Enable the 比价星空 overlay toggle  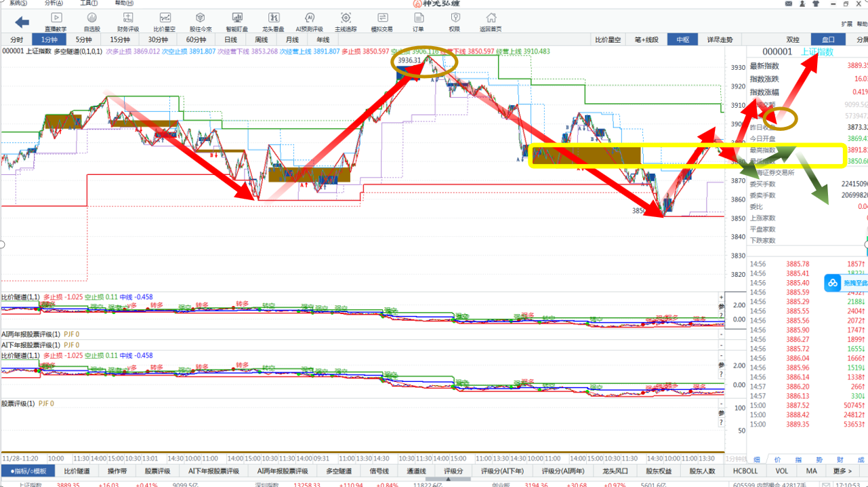coord(608,39)
